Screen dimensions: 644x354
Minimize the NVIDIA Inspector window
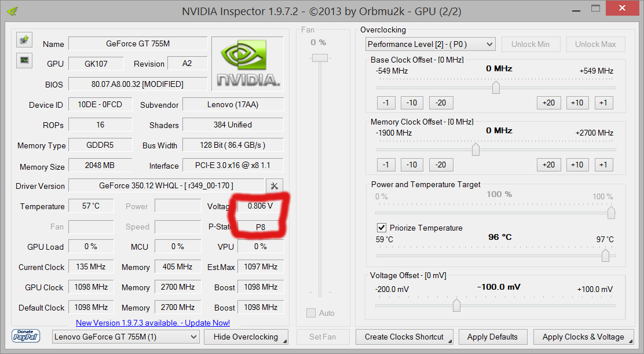[x=576, y=10]
